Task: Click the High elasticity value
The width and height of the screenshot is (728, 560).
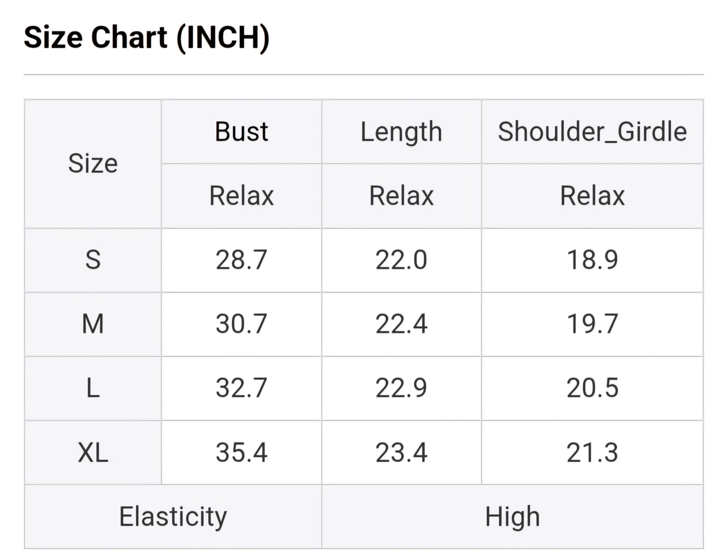Action: (512, 517)
